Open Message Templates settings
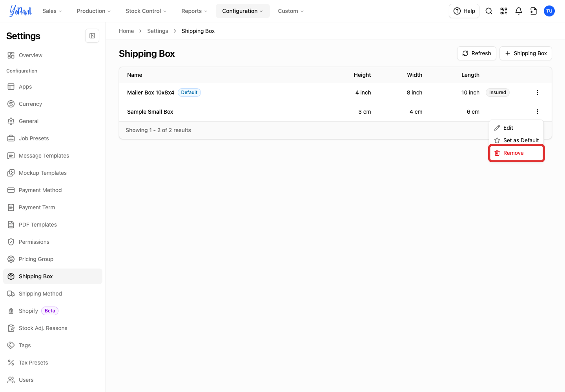Image resolution: width=565 pixels, height=392 pixels. pyautogui.click(x=53, y=156)
